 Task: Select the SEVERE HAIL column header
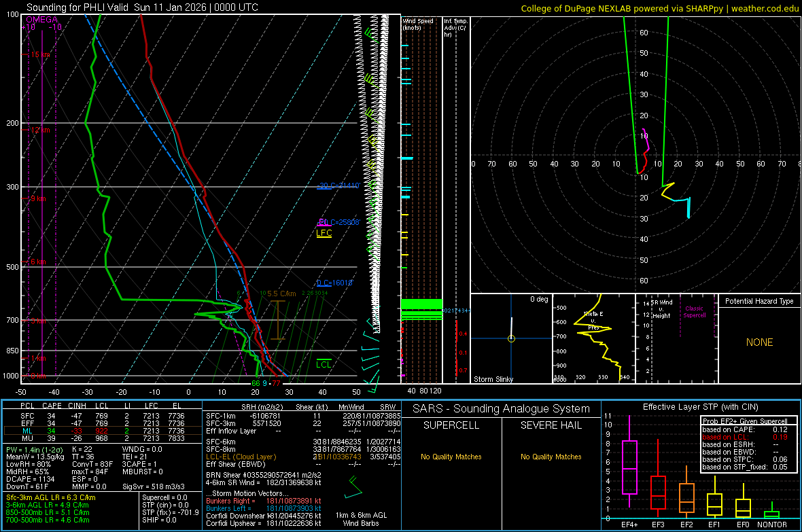tap(551, 425)
